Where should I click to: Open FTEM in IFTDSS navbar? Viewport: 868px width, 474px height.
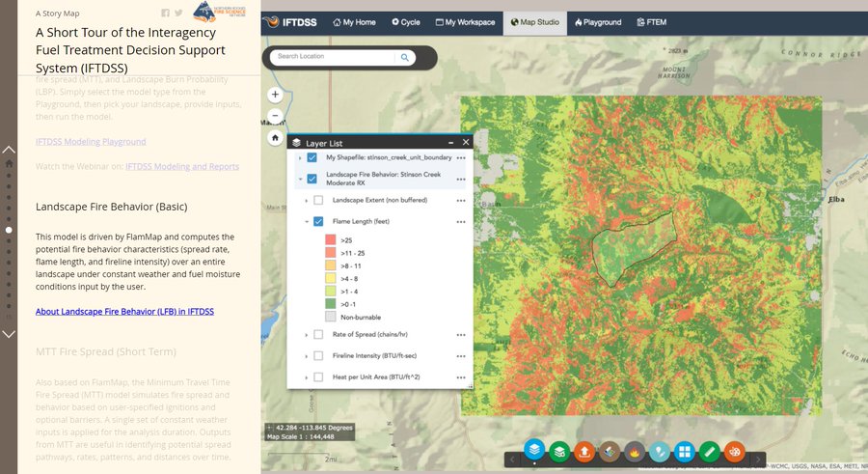652,22
